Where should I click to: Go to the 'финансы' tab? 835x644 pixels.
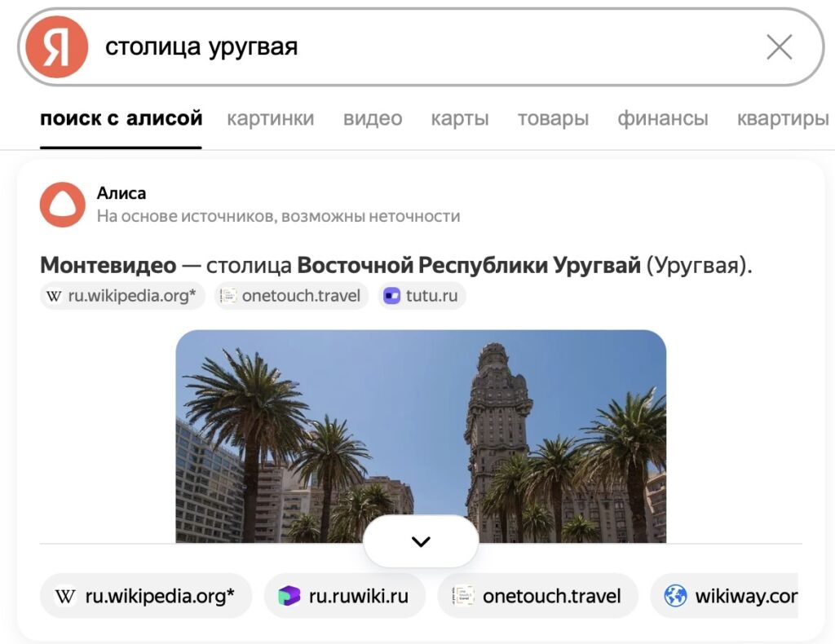pos(663,118)
